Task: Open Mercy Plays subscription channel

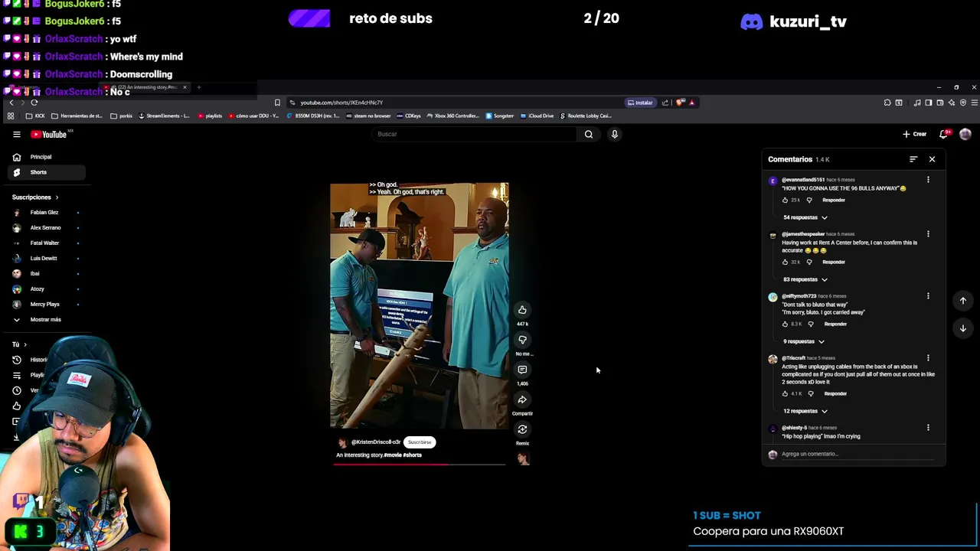Action: point(44,304)
